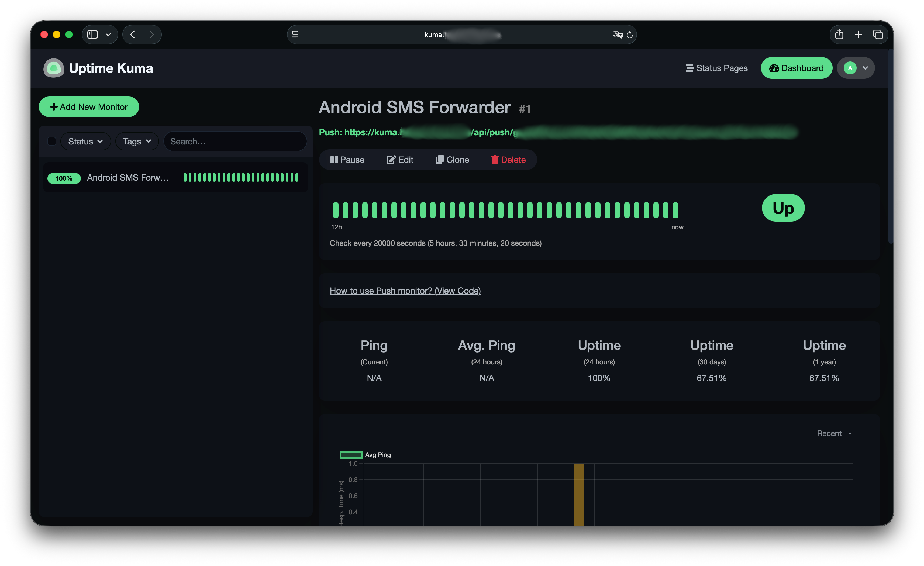924x566 pixels.
Task: Click Add New Monitor
Action: click(89, 107)
